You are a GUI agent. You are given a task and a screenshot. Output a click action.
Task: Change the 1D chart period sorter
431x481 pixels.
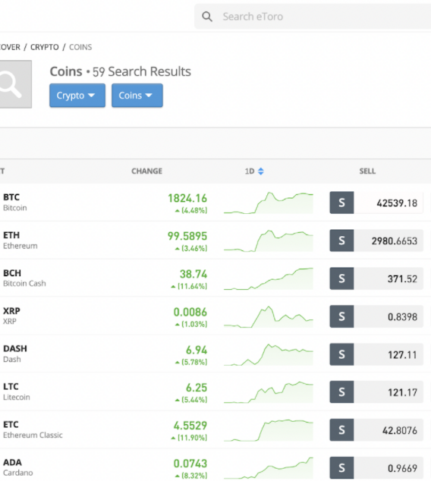point(254,171)
